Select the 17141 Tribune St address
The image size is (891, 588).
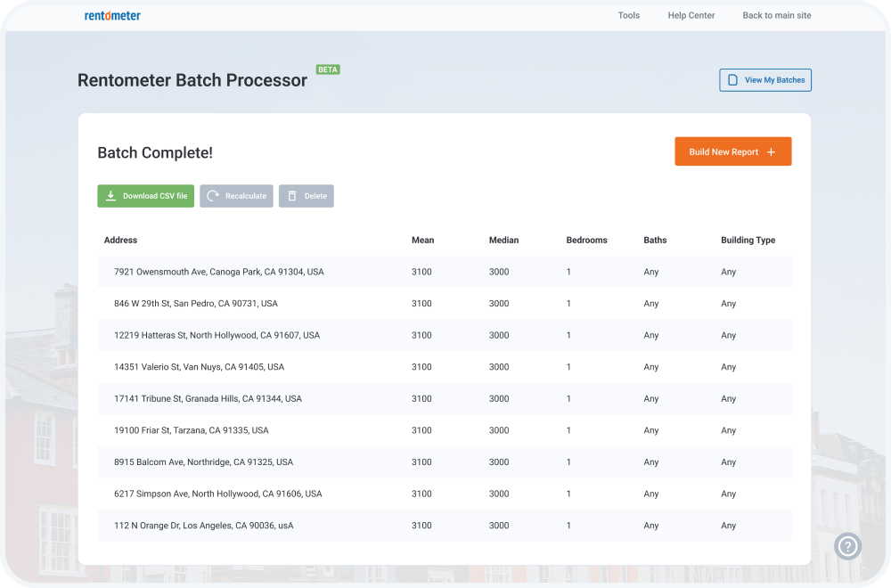tap(208, 399)
